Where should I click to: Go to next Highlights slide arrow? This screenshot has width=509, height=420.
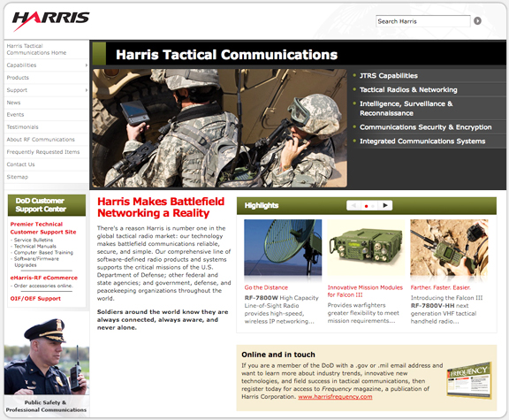coord(385,205)
